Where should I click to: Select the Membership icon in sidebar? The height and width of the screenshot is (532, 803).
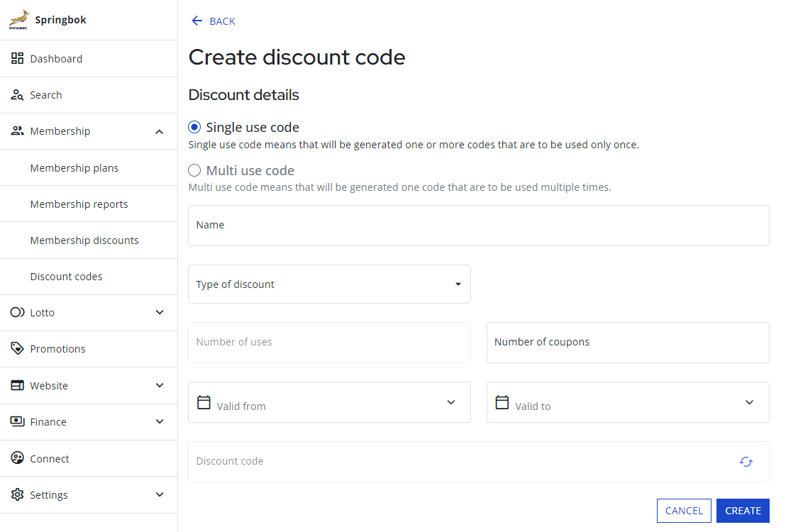click(x=16, y=131)
